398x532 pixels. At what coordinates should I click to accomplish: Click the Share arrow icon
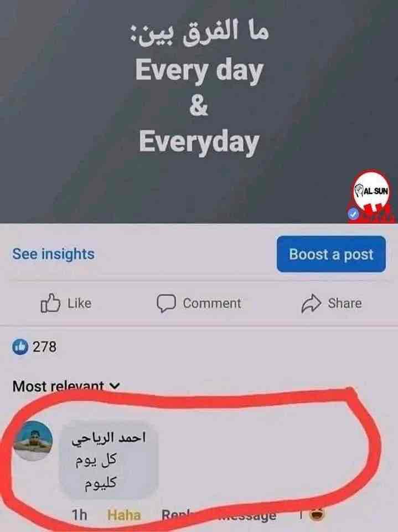click(311, 303)
